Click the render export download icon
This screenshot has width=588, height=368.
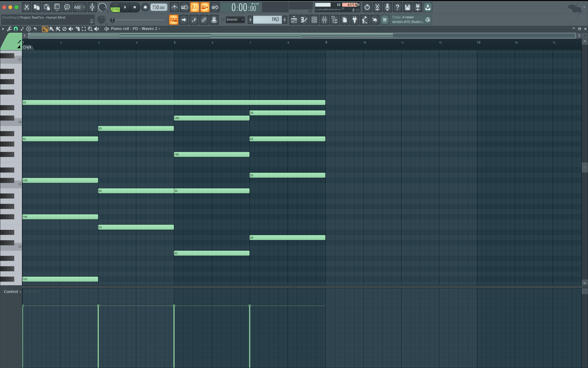tap(428, 7)
